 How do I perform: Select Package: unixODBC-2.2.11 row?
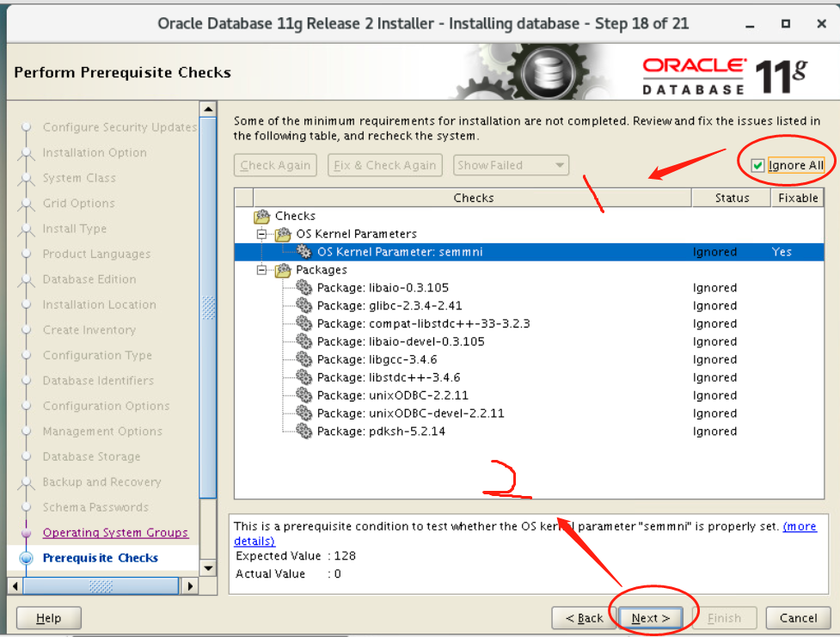pos(530,395)
